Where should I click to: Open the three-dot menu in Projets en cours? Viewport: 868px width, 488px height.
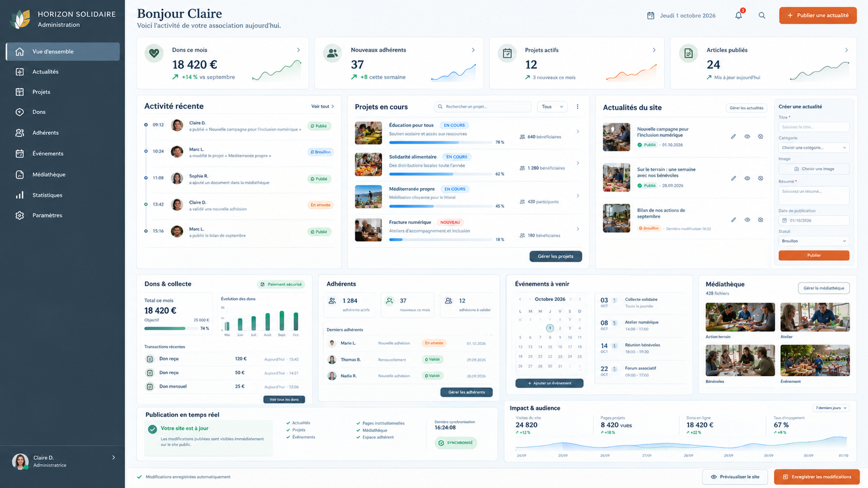(577, 107)
